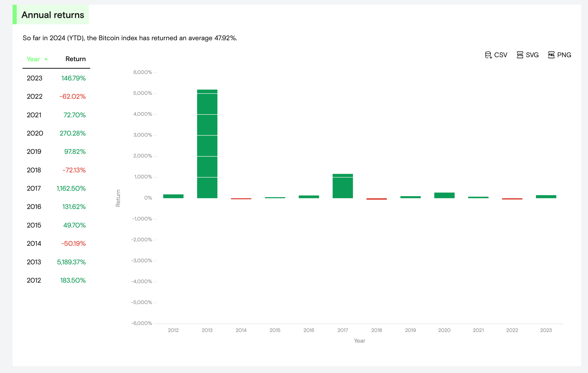
Task: Click the database icon next to CSV
Action: (x=488, y=55)
